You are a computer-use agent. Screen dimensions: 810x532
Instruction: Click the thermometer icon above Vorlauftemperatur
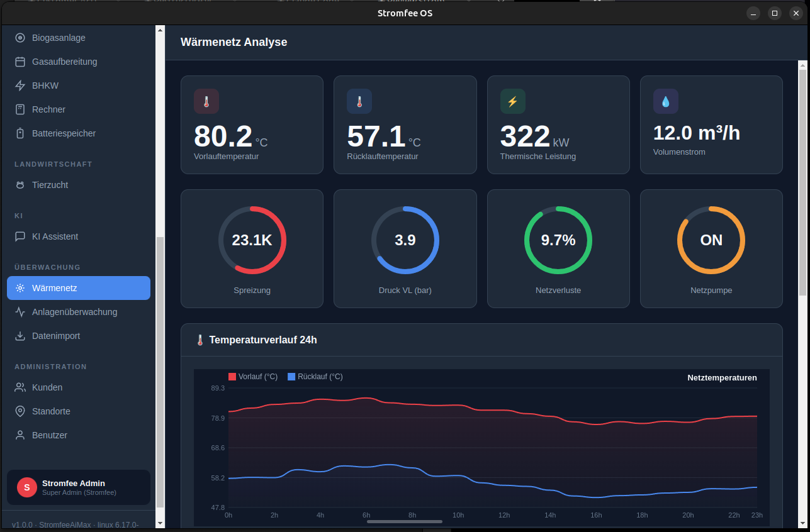(x=206, y=101)
